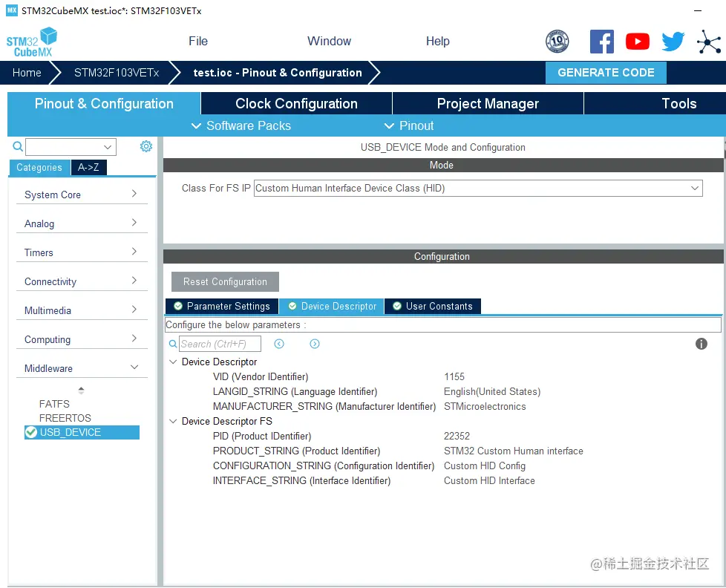Click the test.ioc Pinout & Configuration breadcrumb
The height and width of the screenshot is (588, 726).
coord(278,73)
